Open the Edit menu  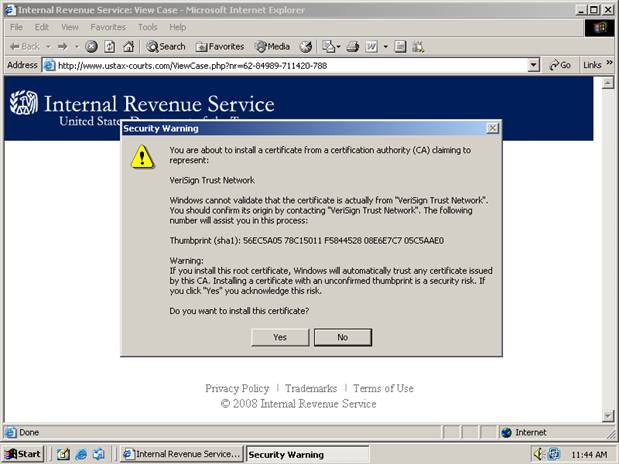click(41, 27)
